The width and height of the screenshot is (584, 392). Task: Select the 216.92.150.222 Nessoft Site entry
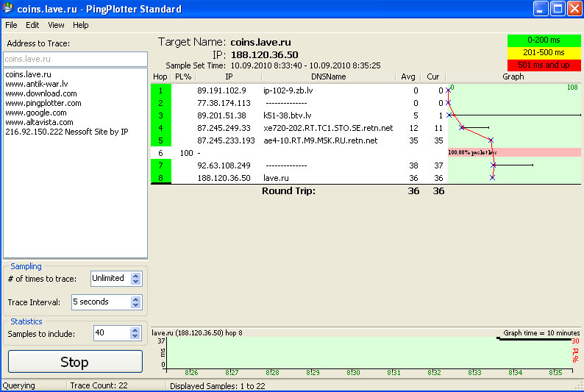67,132
